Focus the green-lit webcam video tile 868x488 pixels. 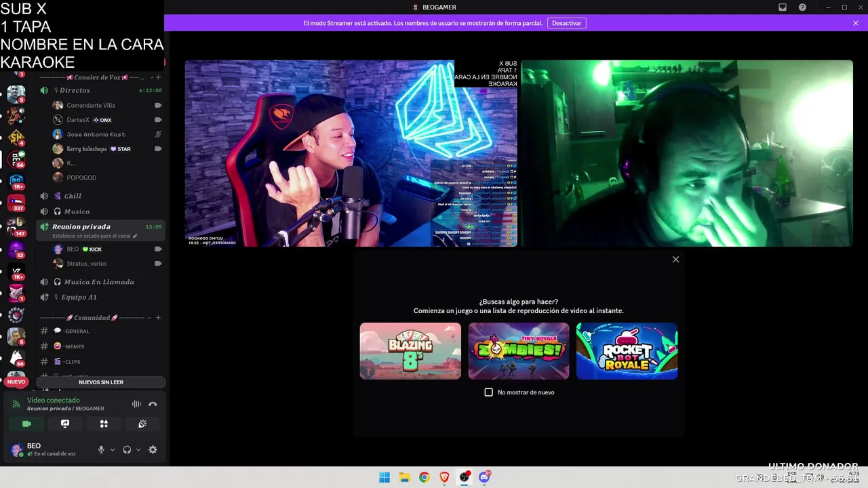tap(687, 153)
